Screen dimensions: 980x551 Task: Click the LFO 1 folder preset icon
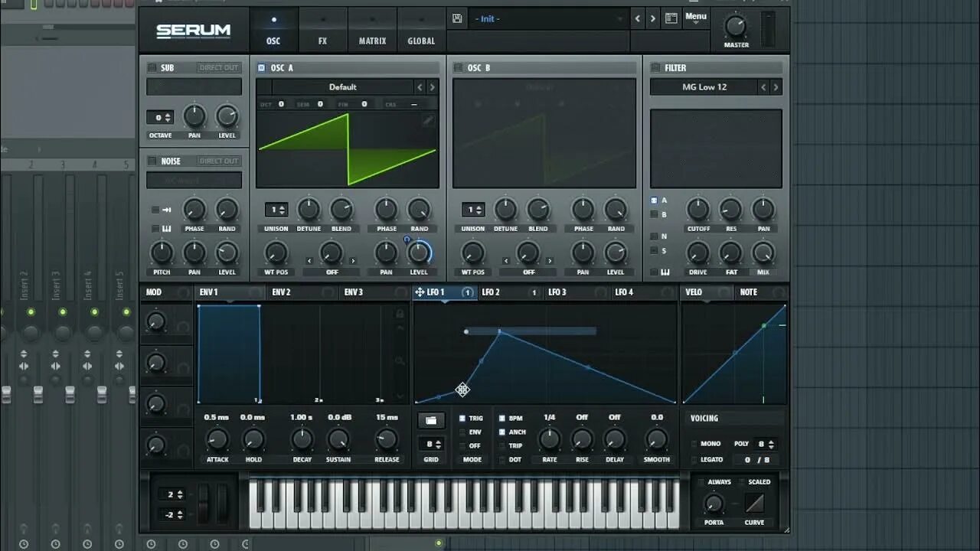coord(431,420)
